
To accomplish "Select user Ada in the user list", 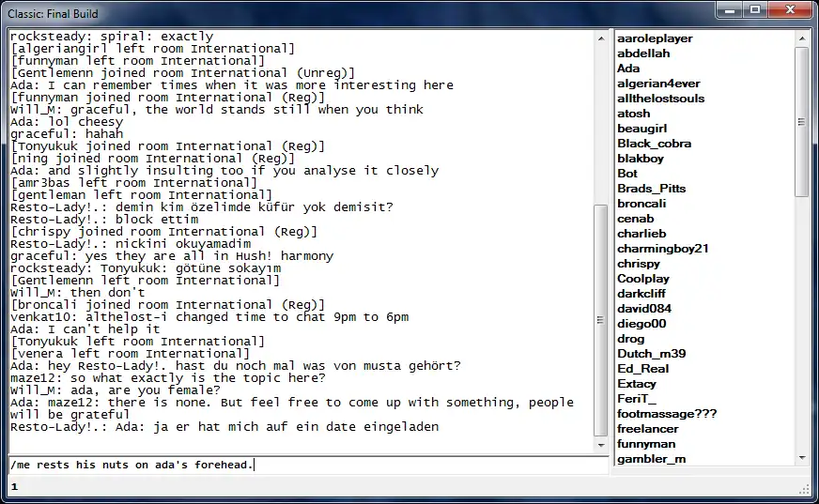I will (x=628, y=69).
